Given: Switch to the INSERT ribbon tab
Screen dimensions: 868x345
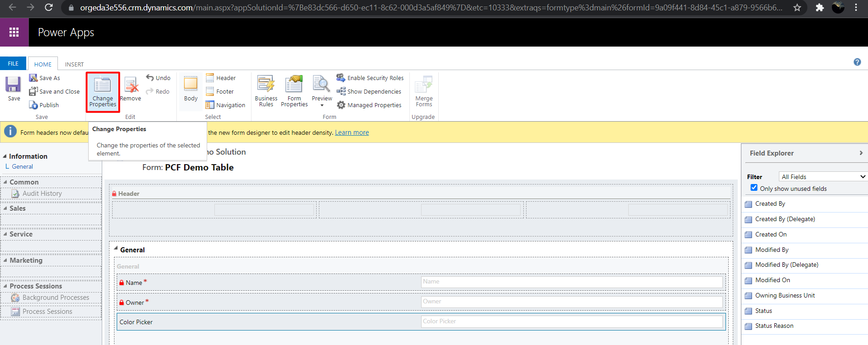Looking at the screenshot, I should [x=74, y=64].
